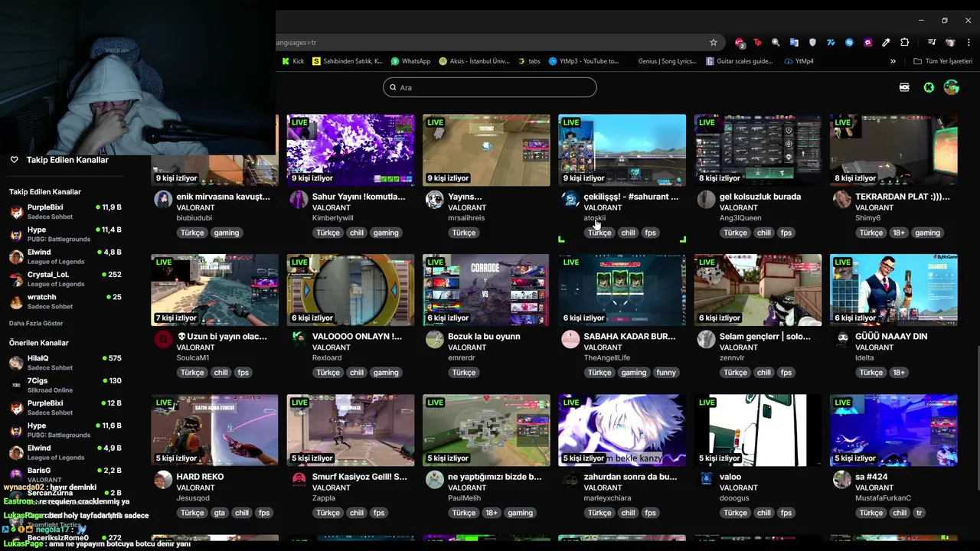
Task: Click the green Kick K icon
Action: (x=929, y=87)
